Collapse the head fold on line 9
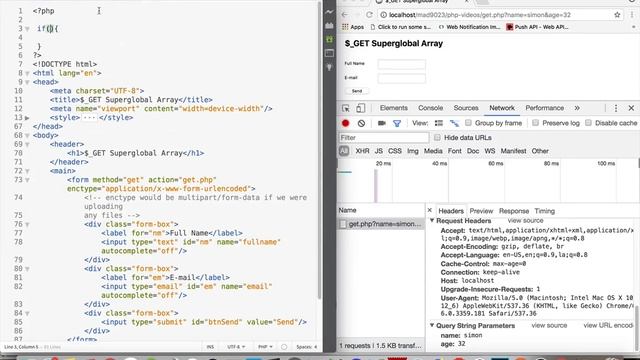640x360 pixels. (x=27, y=82)
